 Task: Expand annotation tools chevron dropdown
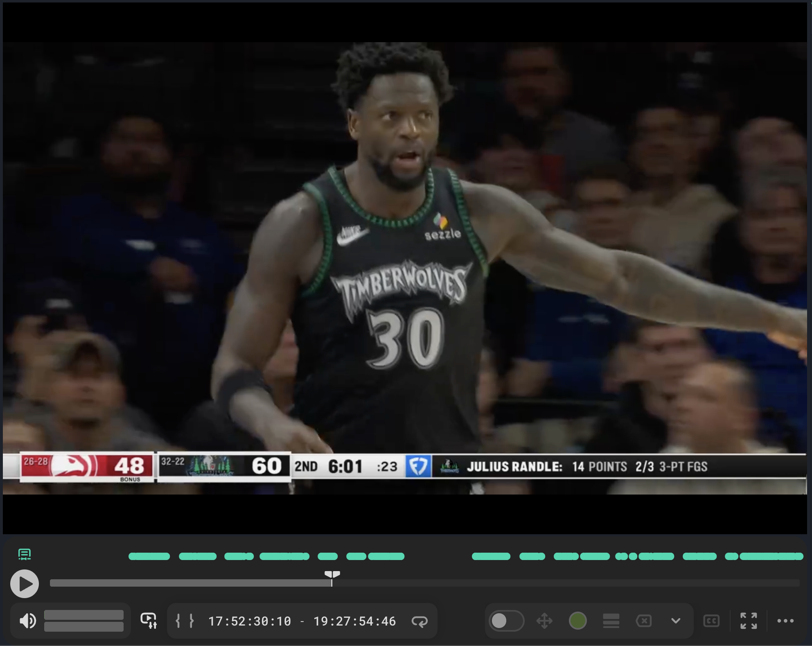[x=676, y=621]
